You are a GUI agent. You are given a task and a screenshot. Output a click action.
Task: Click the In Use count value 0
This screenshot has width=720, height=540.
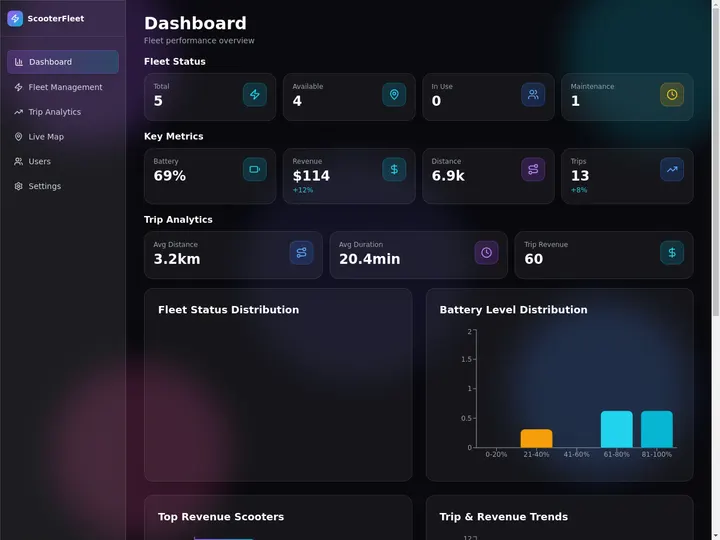(436, 101)
